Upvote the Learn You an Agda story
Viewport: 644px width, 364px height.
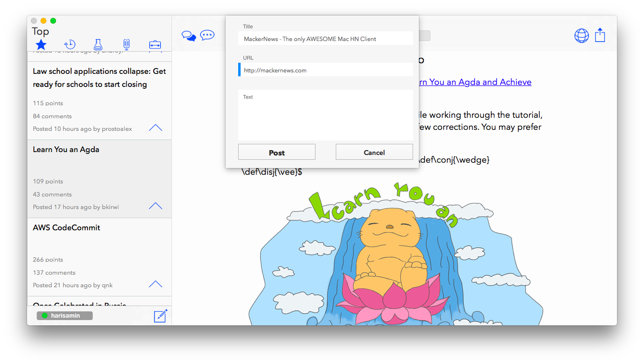pyautogui.click(x=156, y=206)
